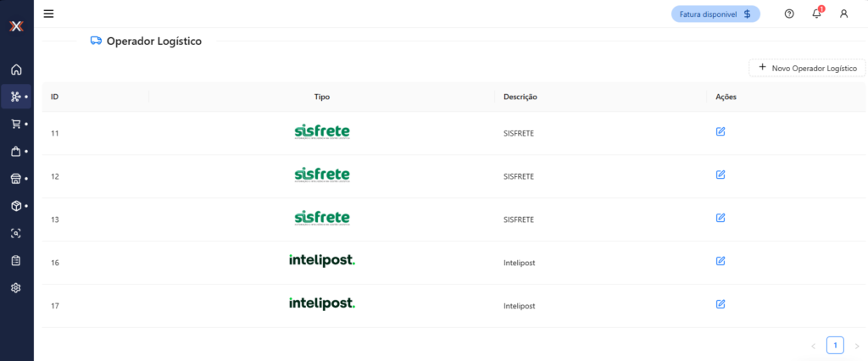Open the box package sidebar section
Viewport: 868px width, 361px height.
pyautogui.click(x=16, y=206)
